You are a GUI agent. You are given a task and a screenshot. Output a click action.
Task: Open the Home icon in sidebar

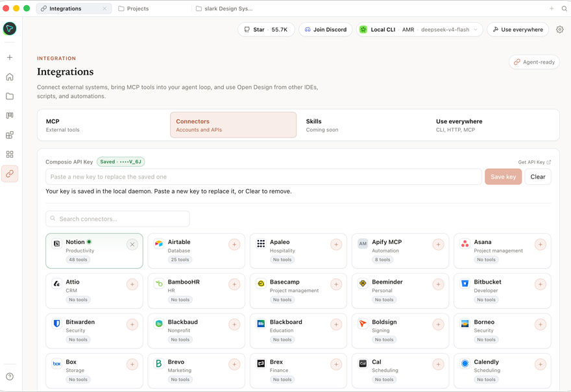(10, 77)
